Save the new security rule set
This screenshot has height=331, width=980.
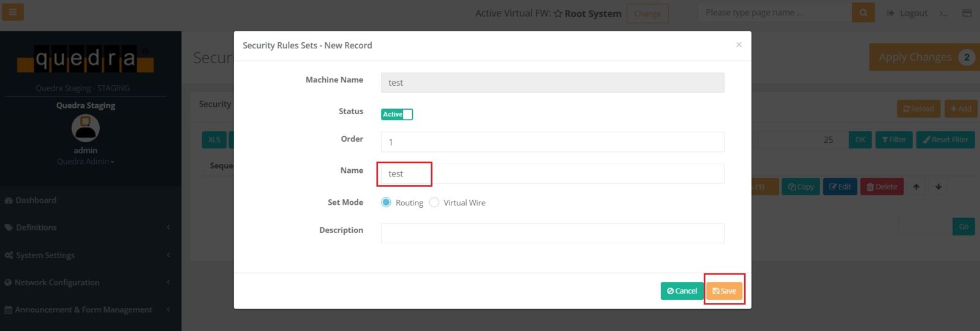tap(724, 291)
